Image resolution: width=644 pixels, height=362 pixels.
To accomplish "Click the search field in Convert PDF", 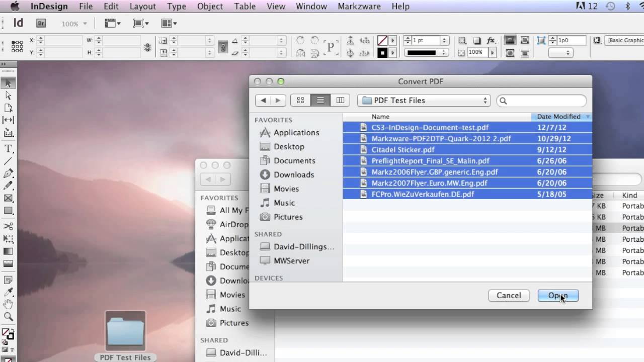I will coord(541,101).
